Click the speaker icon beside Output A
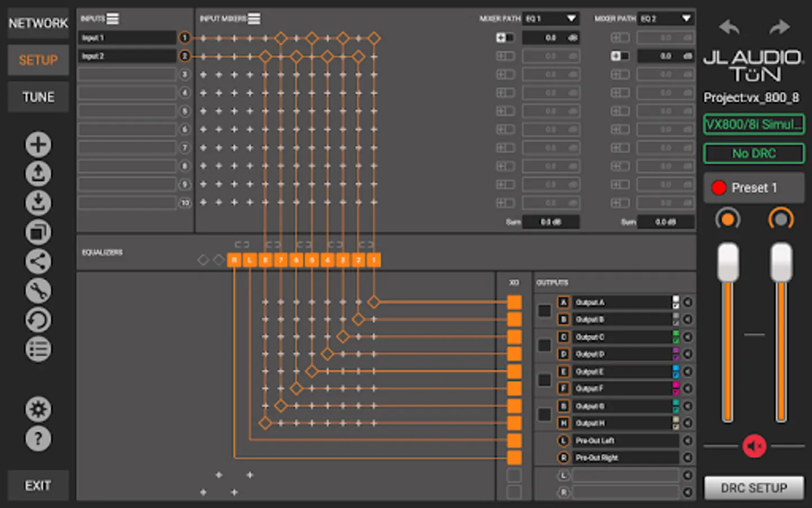The image size is (812, 508). [687, 303]
